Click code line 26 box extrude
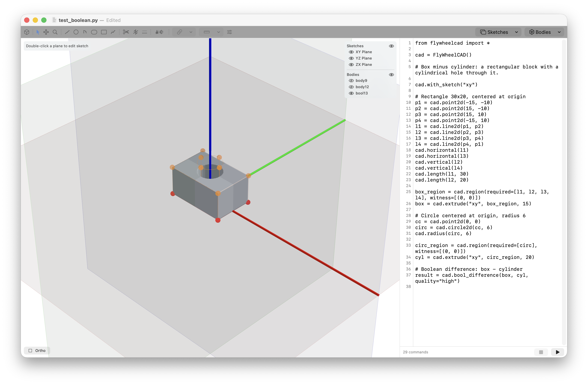The image size is (588, 385). (473, 204)
